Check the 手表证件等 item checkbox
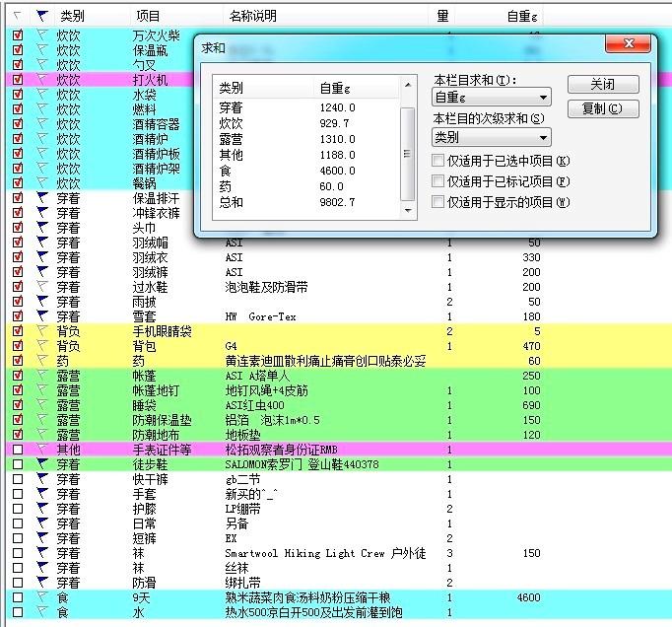 pyautogui.click(x=18, y=450)
